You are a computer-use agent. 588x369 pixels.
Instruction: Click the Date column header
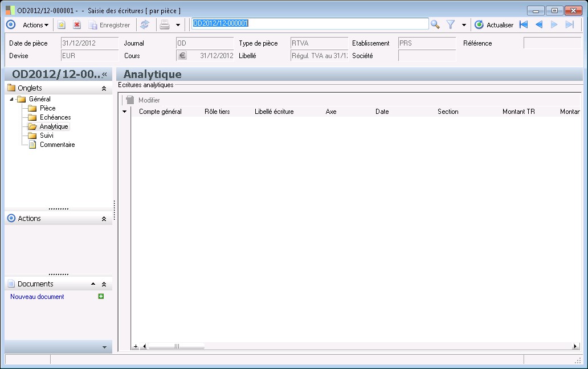tap(382, 112)
